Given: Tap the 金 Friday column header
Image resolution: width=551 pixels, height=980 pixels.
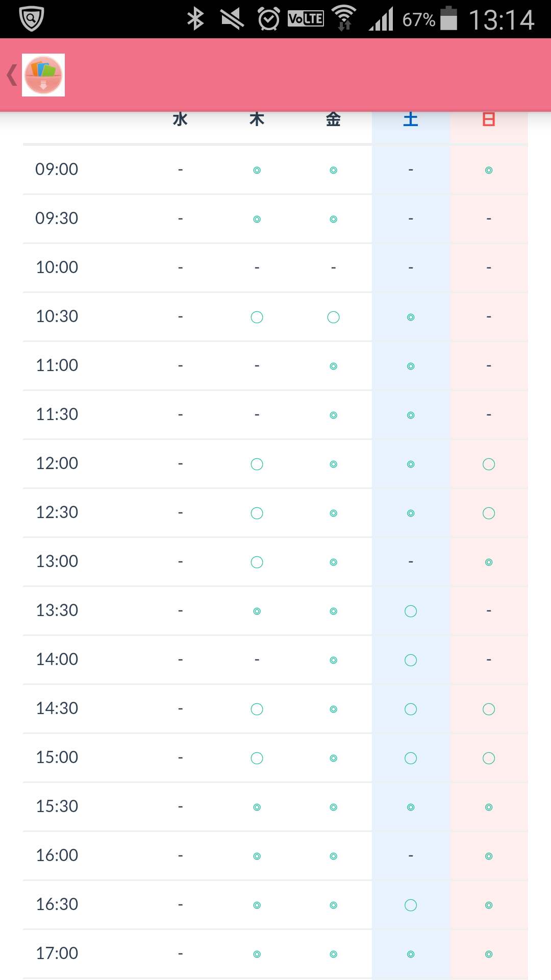Looking at the screenshot, I should click(x=334, y=119).
